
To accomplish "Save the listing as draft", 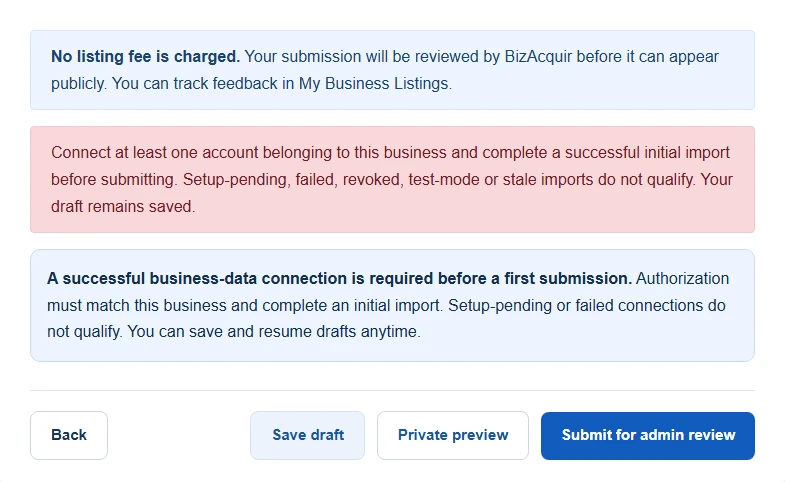I will coord(307,435).
